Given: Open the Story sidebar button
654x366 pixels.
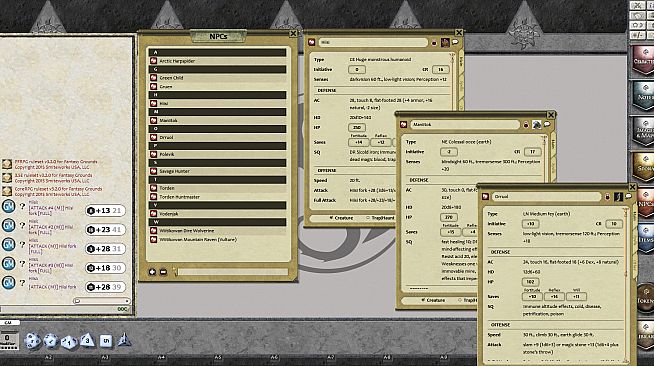Looking at the screenshot, I should tap(644, 167).
